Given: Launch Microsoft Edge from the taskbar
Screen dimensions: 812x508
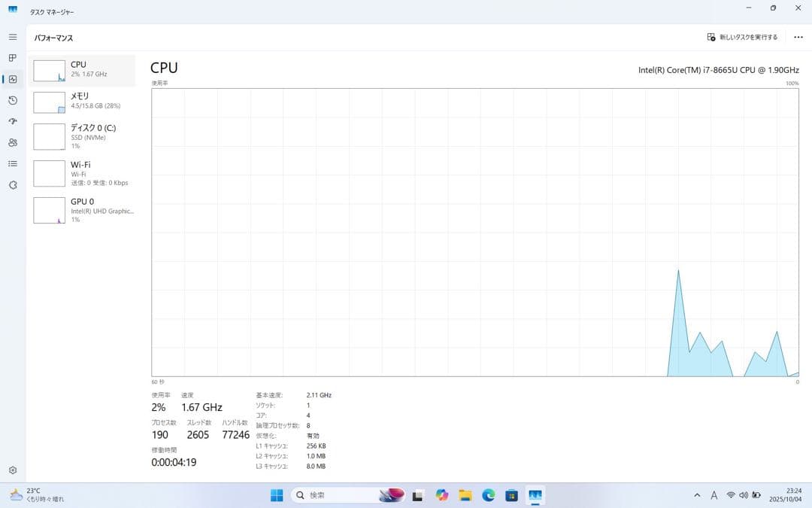Looking at the screenshot, I should point(487,495).
